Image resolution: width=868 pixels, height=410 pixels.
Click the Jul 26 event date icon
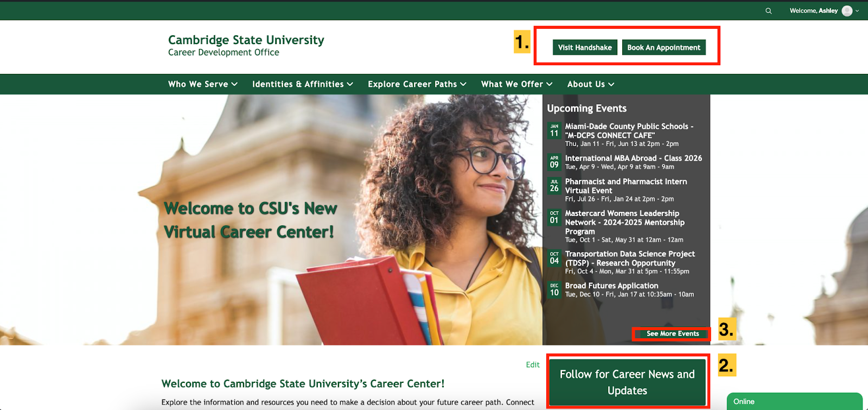coord(554,186)
